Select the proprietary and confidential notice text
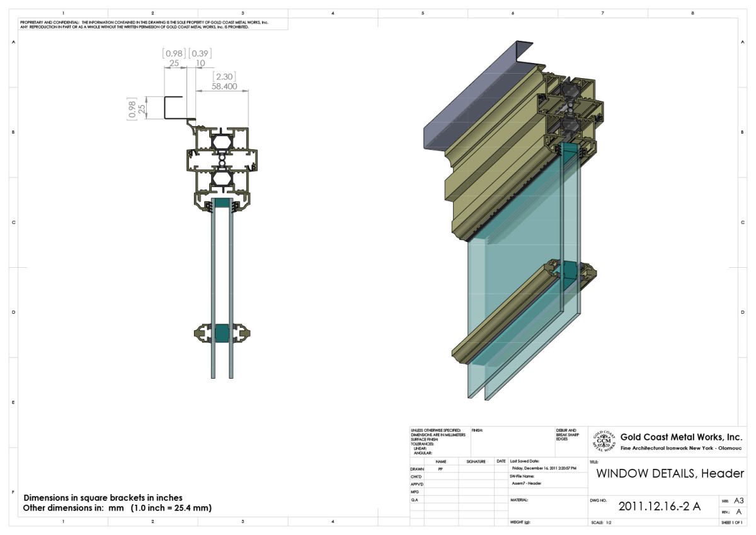Image resolution: width=756 pixels, height=535 pixels. coord(146,25)
